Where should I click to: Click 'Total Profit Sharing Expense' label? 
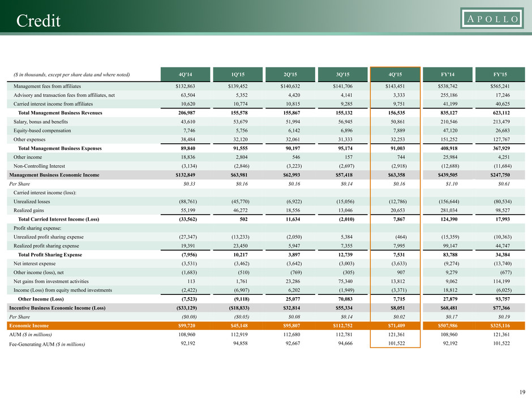tap(50, 255)
